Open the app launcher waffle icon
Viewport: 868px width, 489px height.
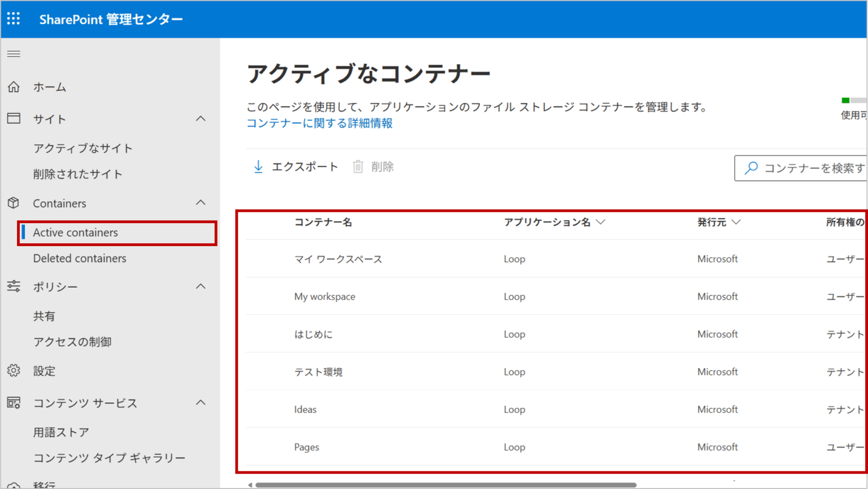(x=14, y=19)
